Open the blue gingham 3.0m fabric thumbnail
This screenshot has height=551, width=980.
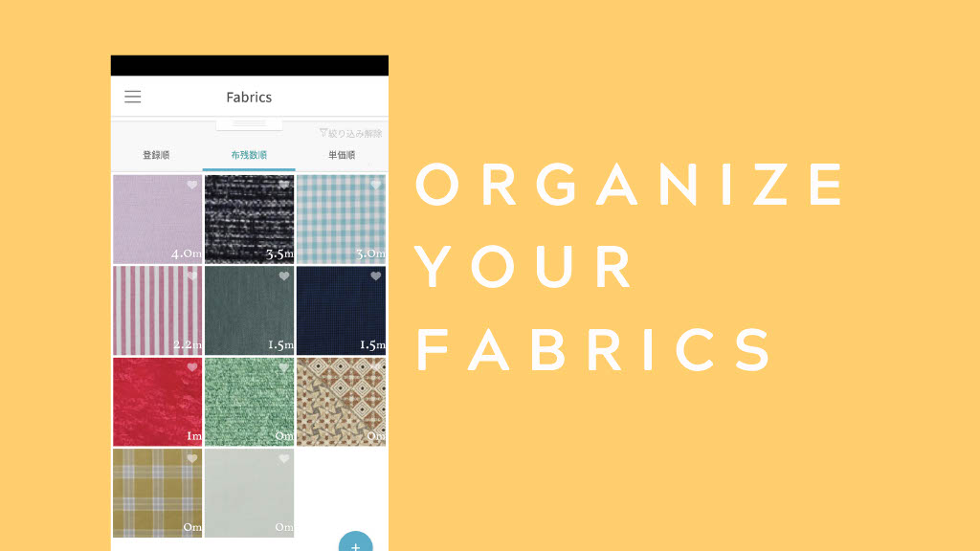[x=342, y=219]
